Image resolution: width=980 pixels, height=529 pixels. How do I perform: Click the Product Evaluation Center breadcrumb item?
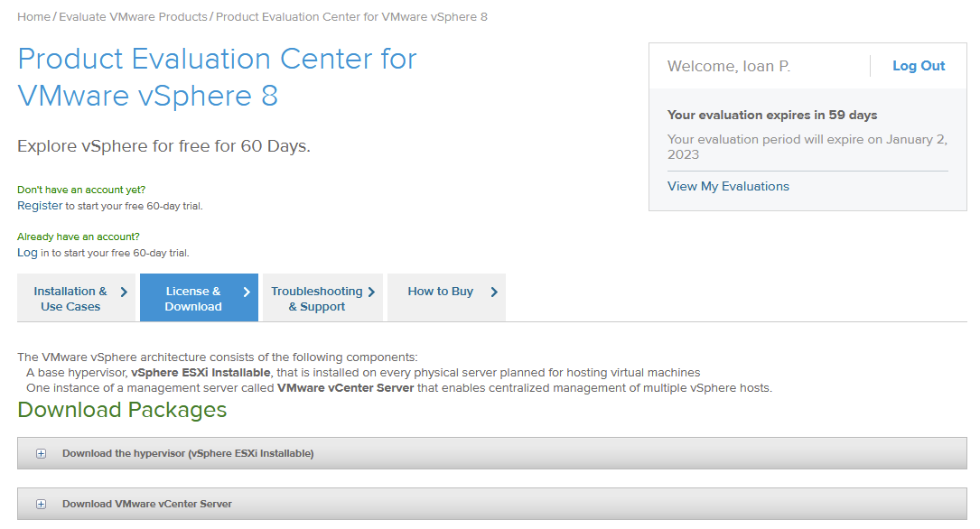pyautogui.click(x=351, y=17)
